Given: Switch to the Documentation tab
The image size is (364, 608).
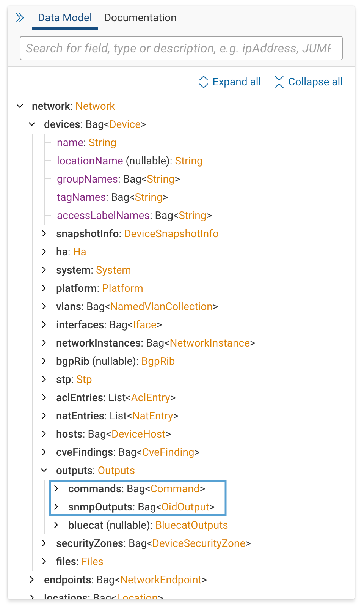Looking at the screenshot, I should click(140, 17).
